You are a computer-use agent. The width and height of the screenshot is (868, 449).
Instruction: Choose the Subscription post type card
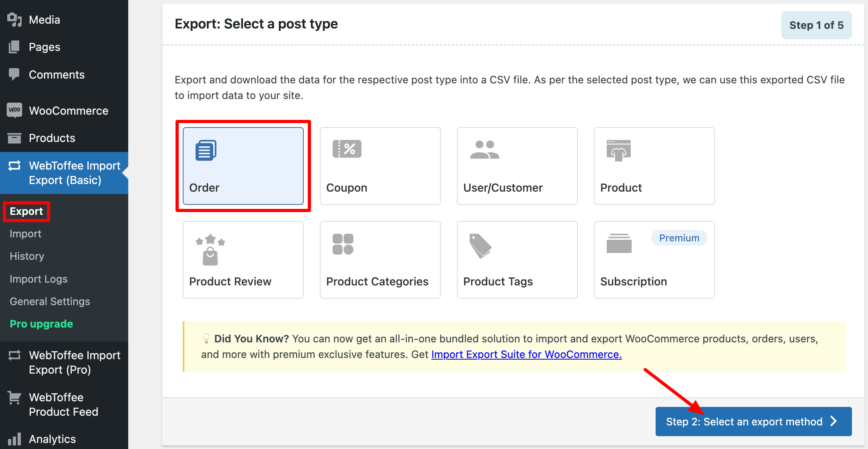[654, 260]
